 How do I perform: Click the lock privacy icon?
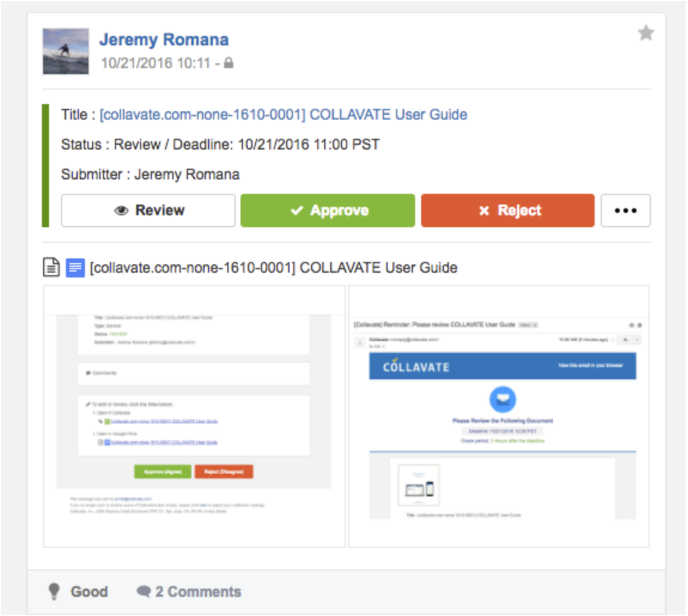pos(229,63)
